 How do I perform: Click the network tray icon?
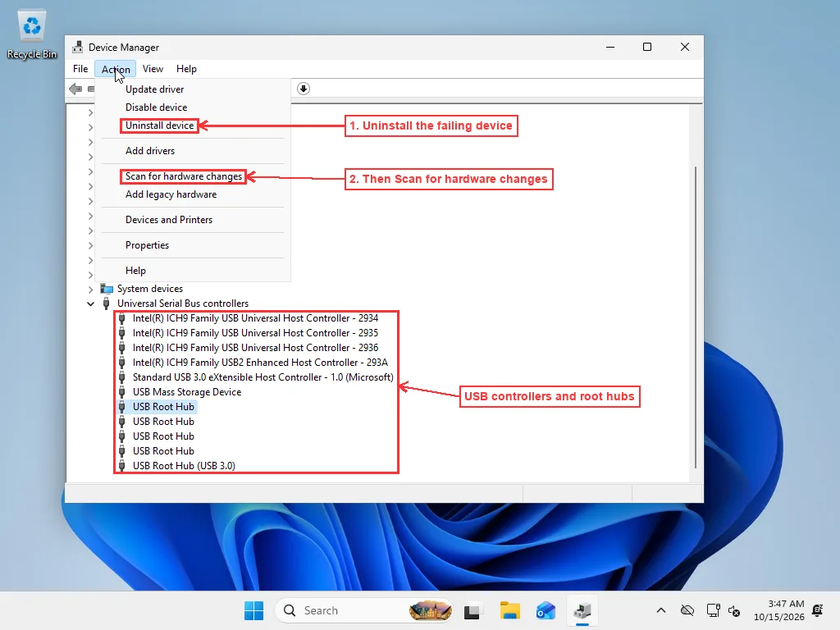pyautogui.click(x=713, y=610)
